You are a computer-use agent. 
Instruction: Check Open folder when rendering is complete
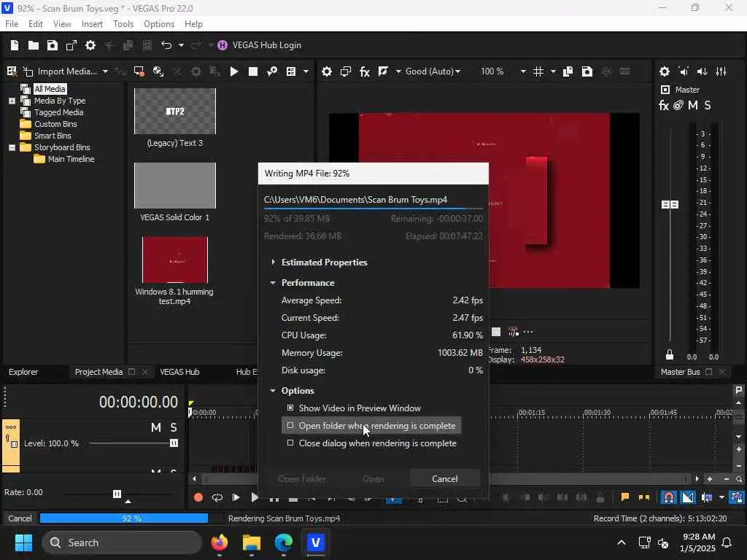pos(290,426)
